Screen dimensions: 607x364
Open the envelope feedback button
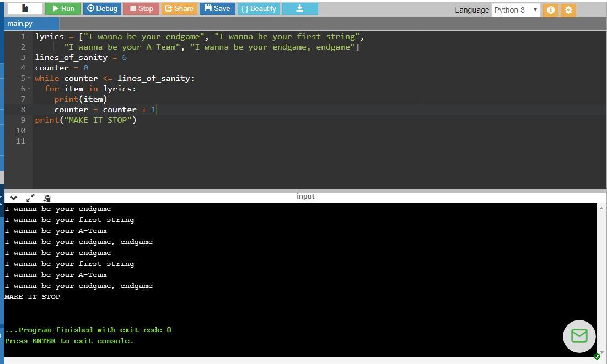tap(579, 336)
